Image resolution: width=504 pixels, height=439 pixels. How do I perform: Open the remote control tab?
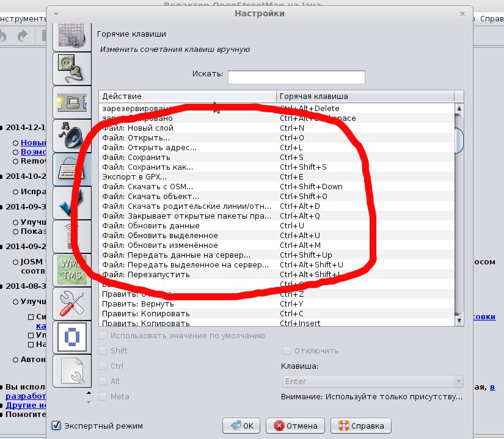[68, 236]
